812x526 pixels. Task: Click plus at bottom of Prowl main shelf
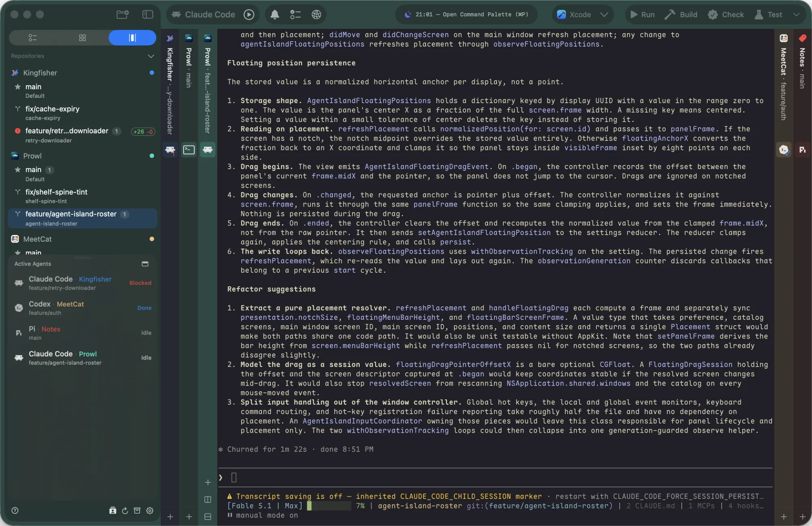tap(189, 517)
